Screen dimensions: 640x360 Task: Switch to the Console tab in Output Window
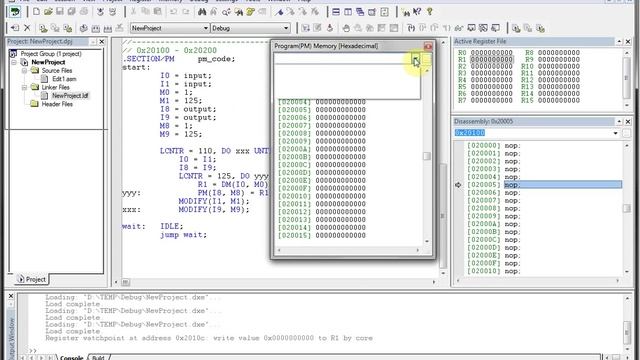[x=71, y=358]
